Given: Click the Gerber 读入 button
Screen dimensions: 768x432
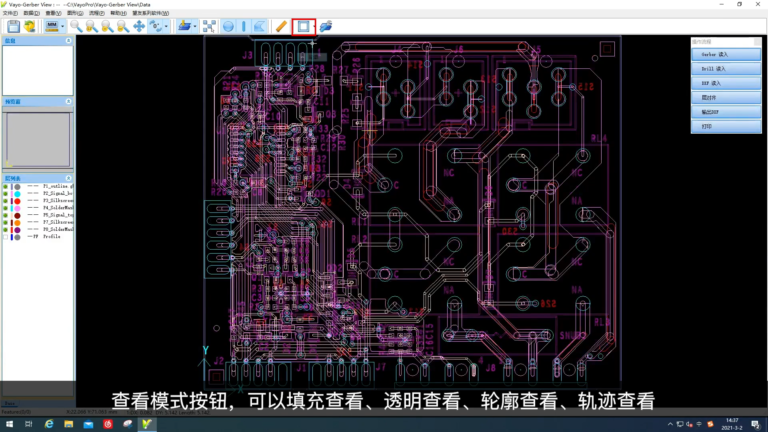Looking at the screenshot, I should click(726, 54).
